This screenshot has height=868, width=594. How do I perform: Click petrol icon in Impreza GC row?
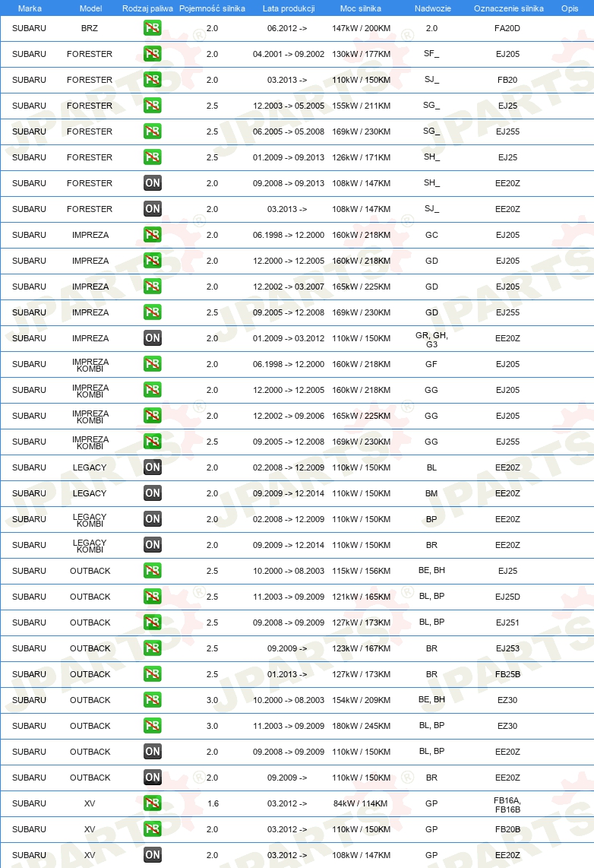pyautogui.click(x=152, y=235)
